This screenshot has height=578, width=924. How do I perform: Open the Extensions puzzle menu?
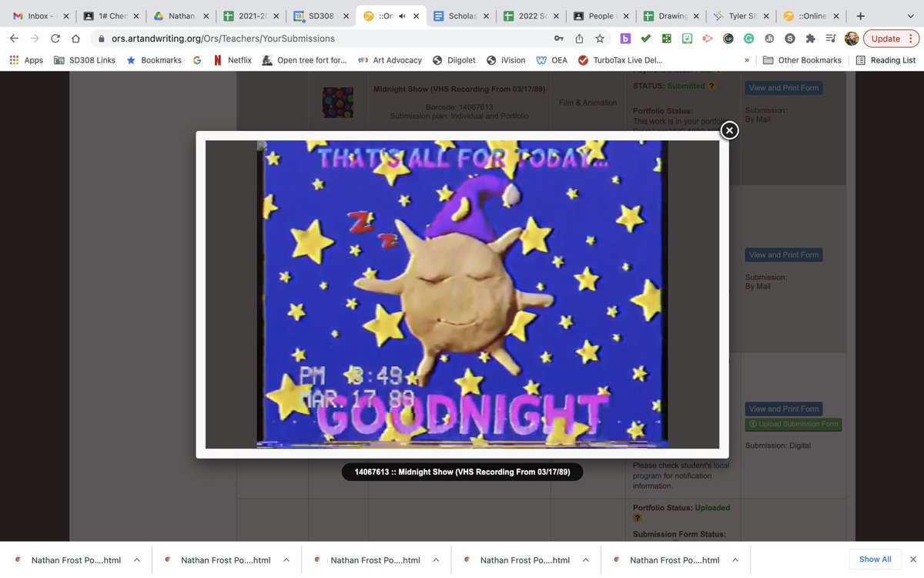pos(810,39)
